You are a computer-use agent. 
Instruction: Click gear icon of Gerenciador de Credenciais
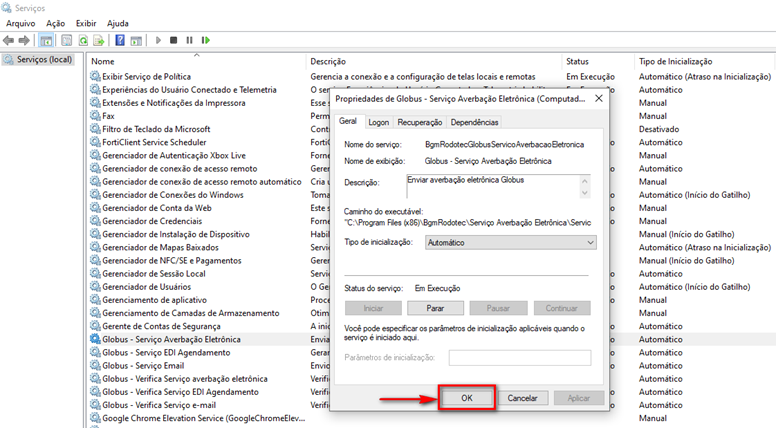pos(95,221)
